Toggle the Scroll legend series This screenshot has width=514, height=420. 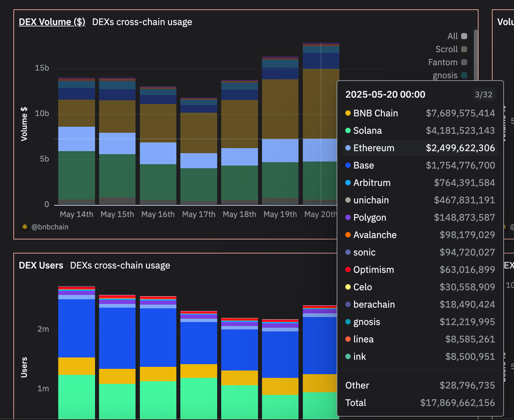coord(464,49)
